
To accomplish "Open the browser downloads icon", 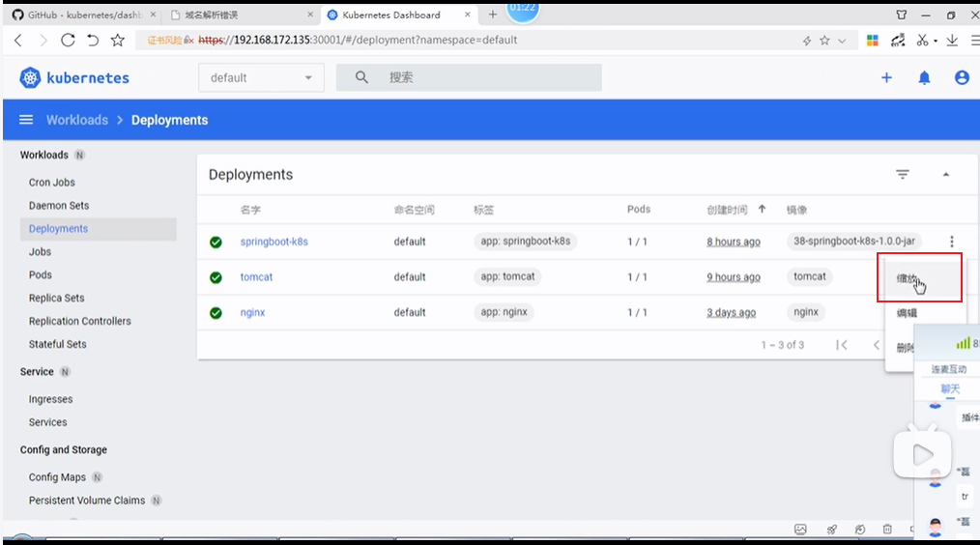I will coord(952,41).
